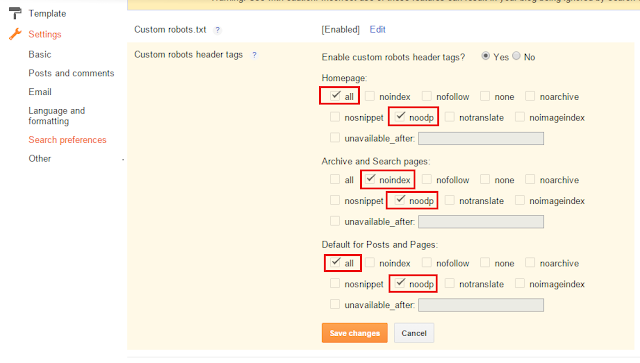Toggle Archive and Search noarchive checkbox
Screen dimensions: 640x363
click(530, 179)
